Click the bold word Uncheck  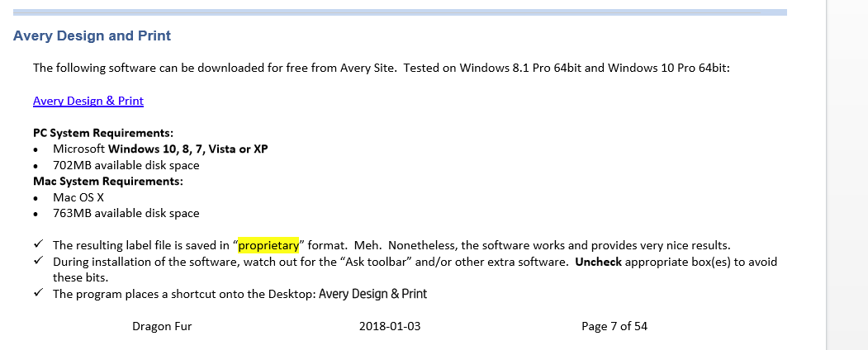point(598,262)
